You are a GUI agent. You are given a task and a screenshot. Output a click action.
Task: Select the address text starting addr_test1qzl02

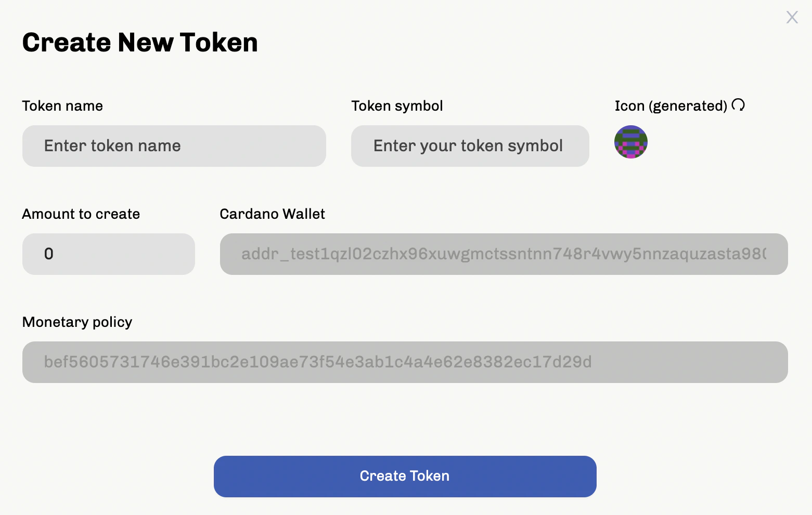click(504, 254)
